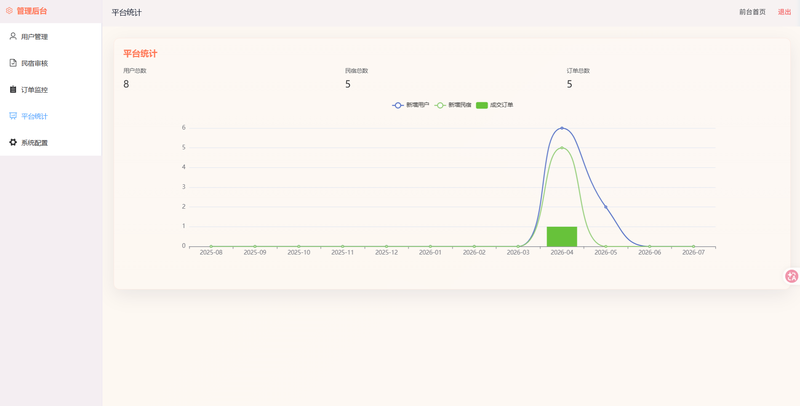This screenshot has height=406, width=800.
Task: Click the blue peak point at 2026-04
Action: (x=562, y=128)
